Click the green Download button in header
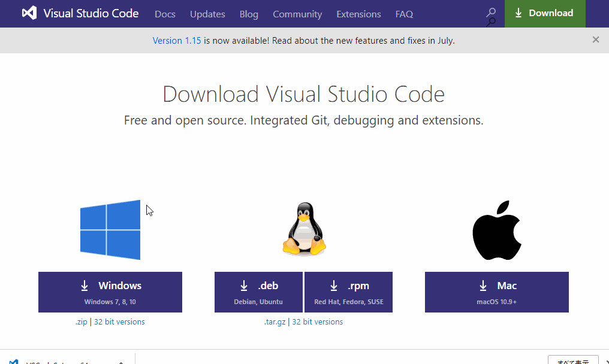 (x=544, y=13)
